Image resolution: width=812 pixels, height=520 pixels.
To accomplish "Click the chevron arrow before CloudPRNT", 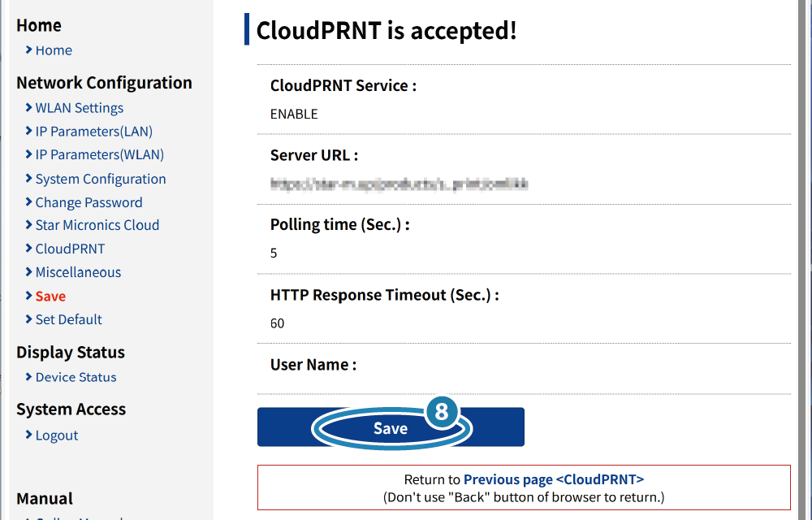I will click(x=29, y=248).
